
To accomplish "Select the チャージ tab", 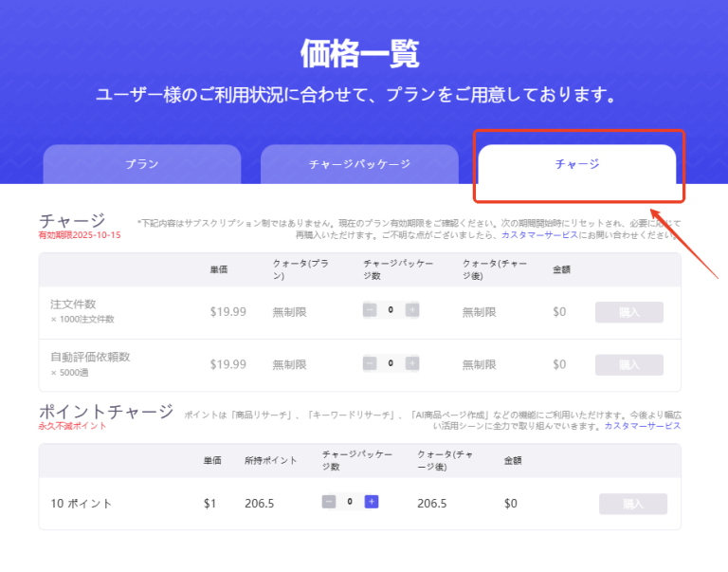I will [x=576, y=164].
